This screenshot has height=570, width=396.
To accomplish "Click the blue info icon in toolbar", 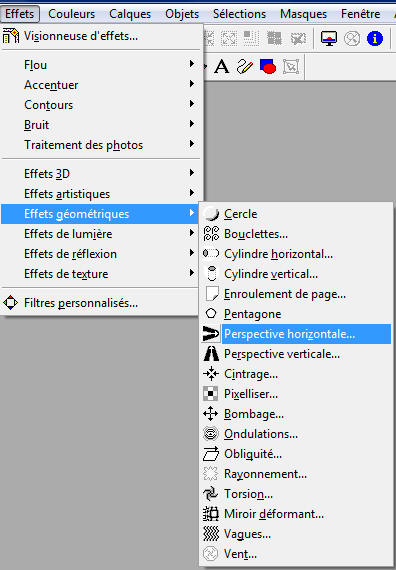I will (x=375, y=38).
